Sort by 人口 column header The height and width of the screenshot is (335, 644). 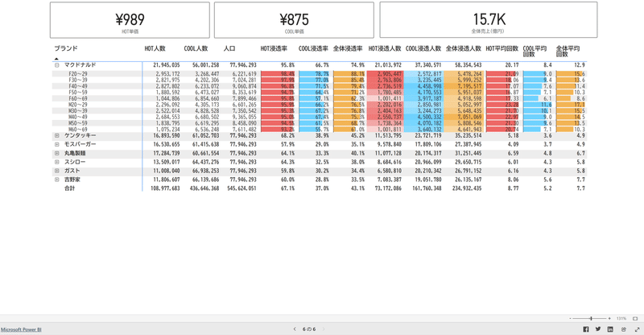(x=229, y=48)
